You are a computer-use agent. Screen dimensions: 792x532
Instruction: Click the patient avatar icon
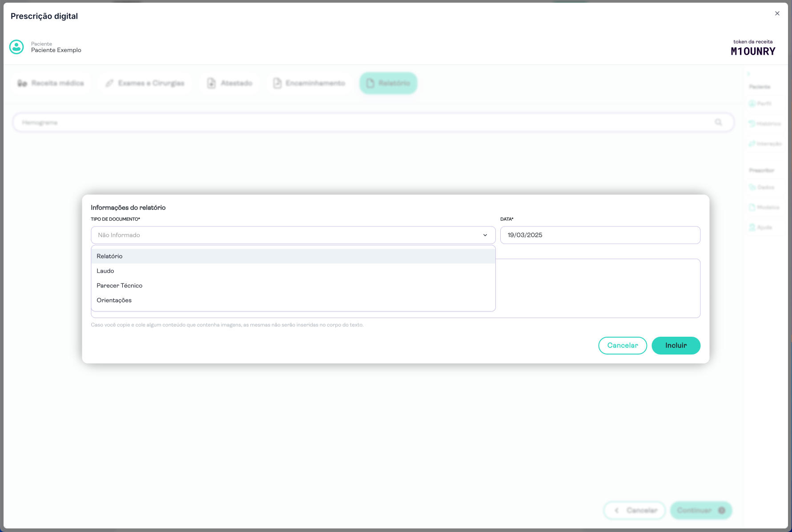coord(16,47)
